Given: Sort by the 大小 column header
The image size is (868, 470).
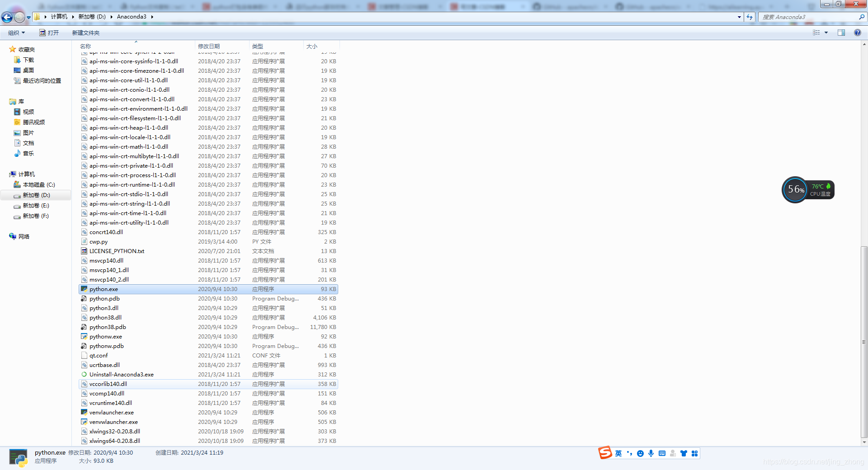Looking at the screenshot, I should tap(321, 46).
